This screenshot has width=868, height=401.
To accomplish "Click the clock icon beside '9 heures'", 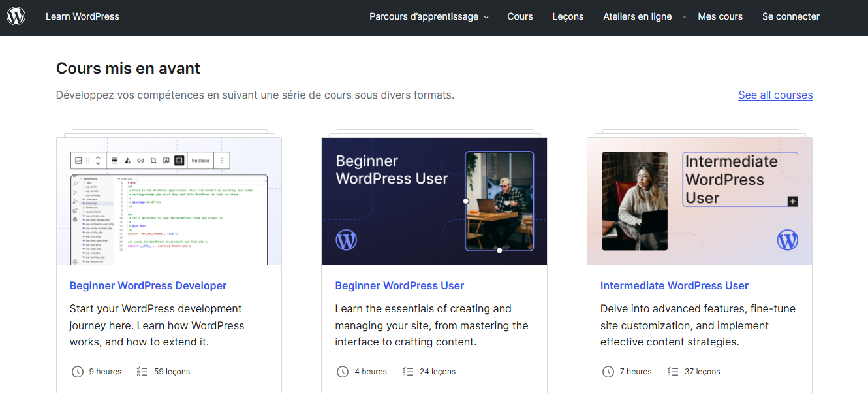I will (78, 371).
